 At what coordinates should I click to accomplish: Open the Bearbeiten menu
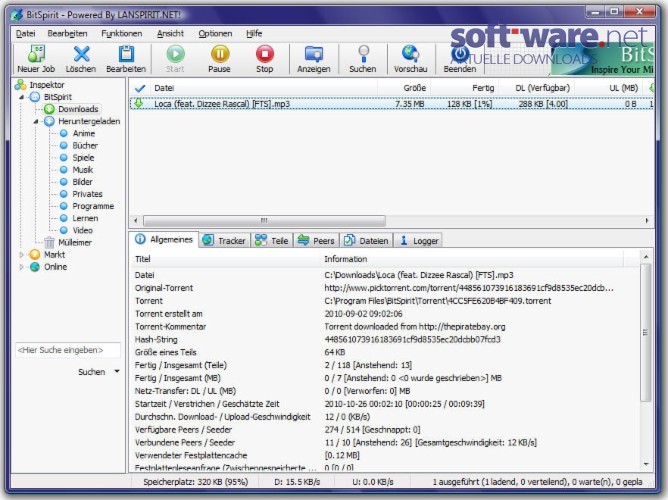(67, 33)
